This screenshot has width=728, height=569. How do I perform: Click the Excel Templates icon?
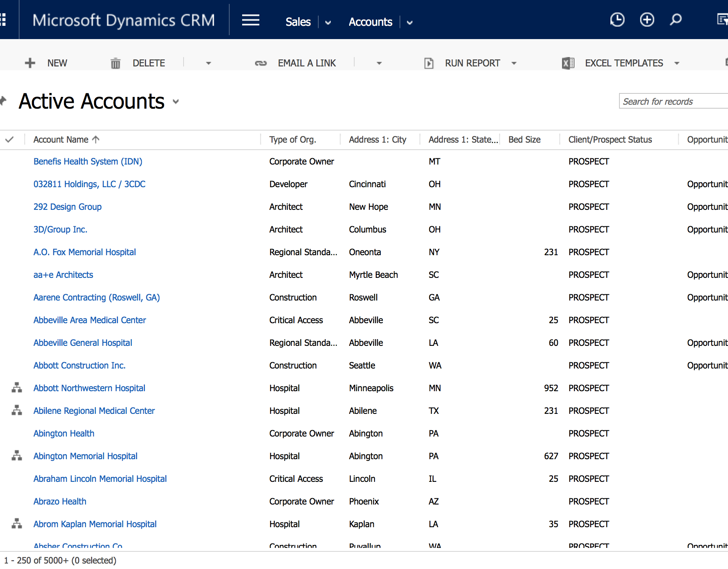tap(568, 63)
